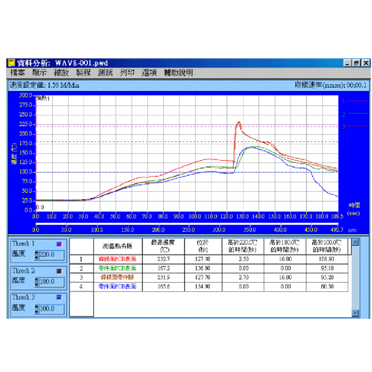Click the time cell 127.30
This screenshot has height=372, width=372.
click(x=203, y=259)
